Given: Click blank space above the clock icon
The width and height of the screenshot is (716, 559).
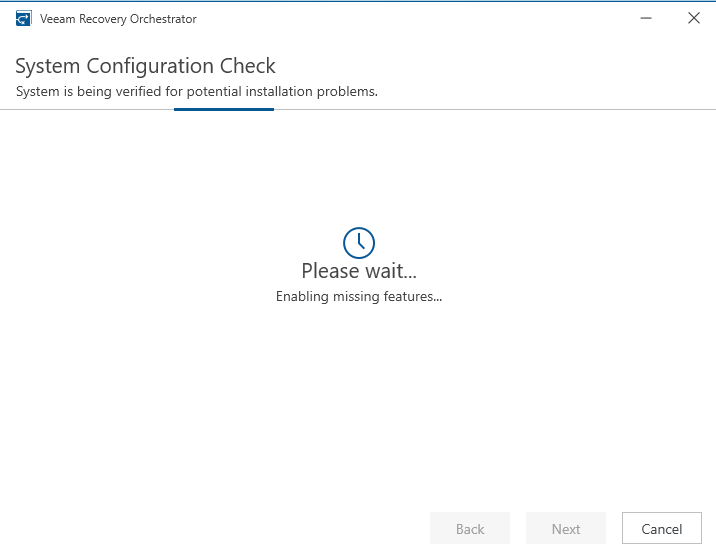Looking at the screenshot, I should click(358, 170).
